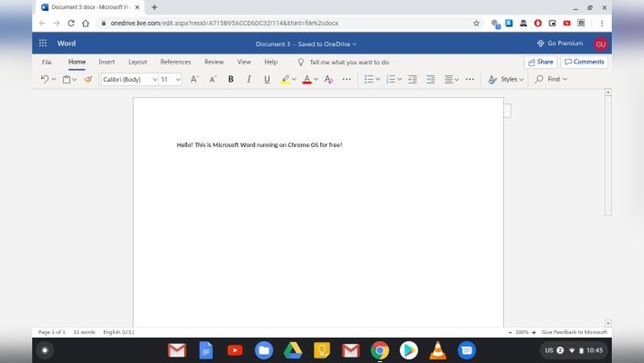Apply numbered list
Screen dimensions: 644x363
pos(391,79)
